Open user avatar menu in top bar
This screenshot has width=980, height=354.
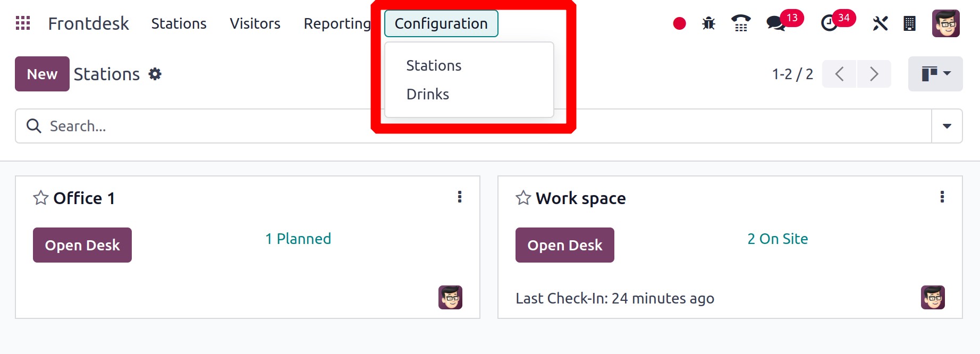pos(946,23)
